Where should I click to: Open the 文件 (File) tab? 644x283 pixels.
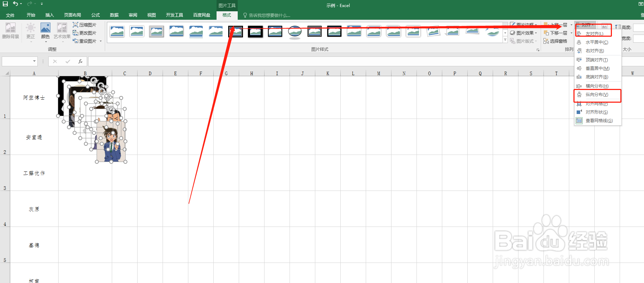(x=10, y=15)
